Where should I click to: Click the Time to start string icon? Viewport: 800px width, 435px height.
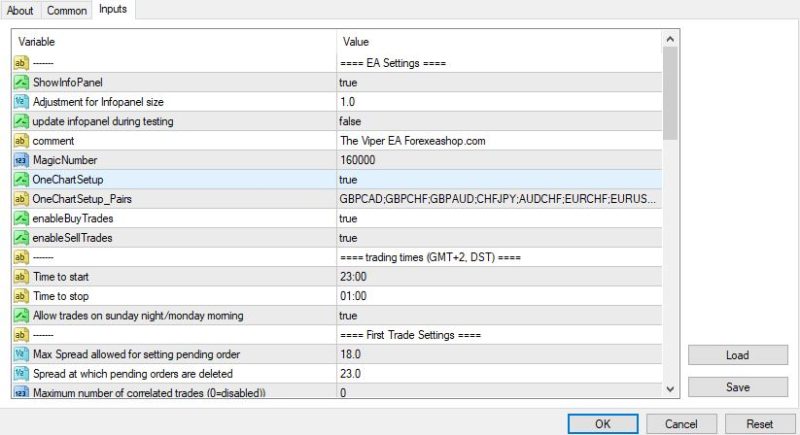pos(21,276)
